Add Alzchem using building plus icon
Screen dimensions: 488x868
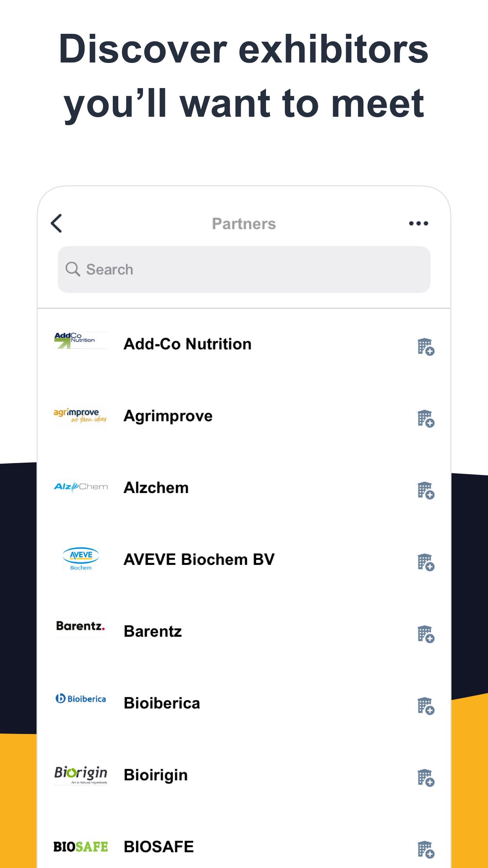coord(426,490)
